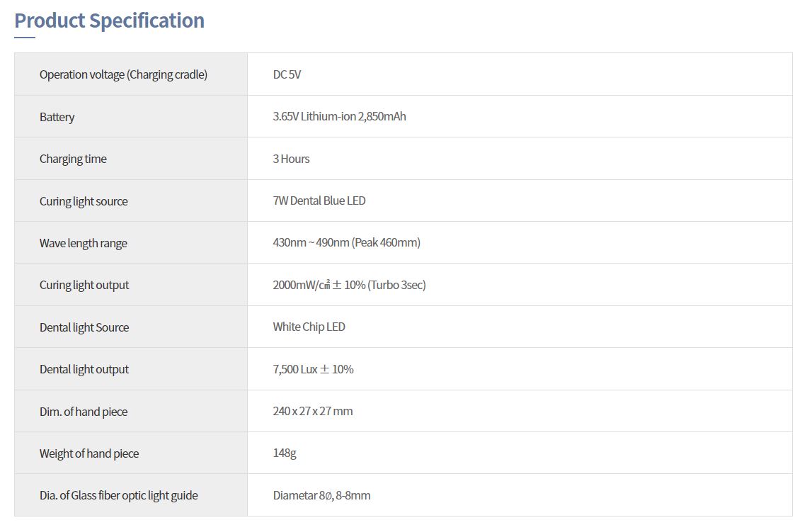Select the Battery row label

coord(57,117)
